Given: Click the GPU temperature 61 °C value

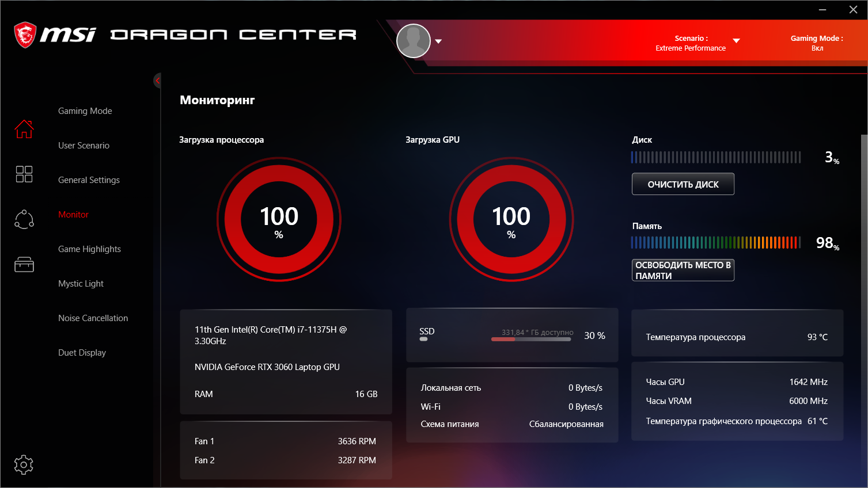Looking at the screenshot, I should click(x=818, y=421).
